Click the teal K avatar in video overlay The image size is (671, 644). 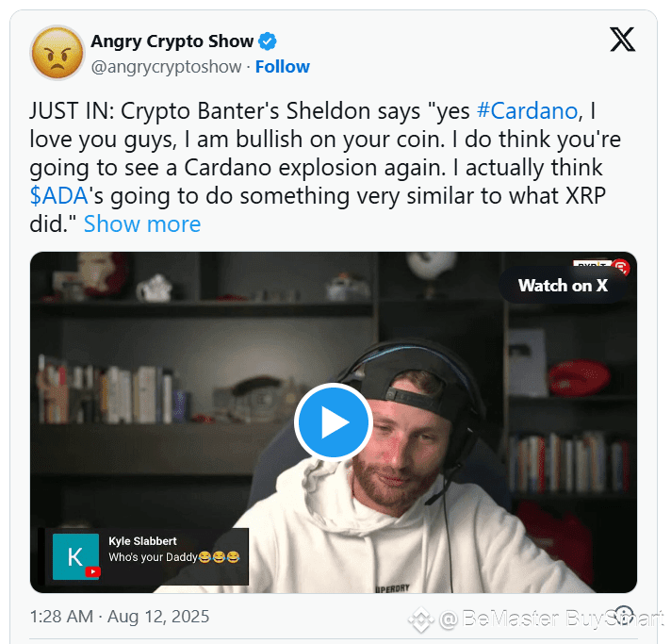click(x=75, y=556)
